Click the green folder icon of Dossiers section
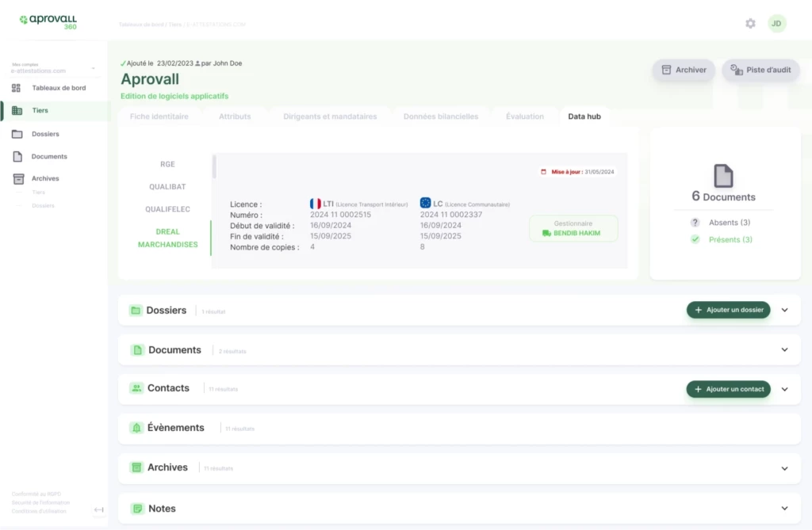This screenshot has height=530, width=812. pos(136,311)
